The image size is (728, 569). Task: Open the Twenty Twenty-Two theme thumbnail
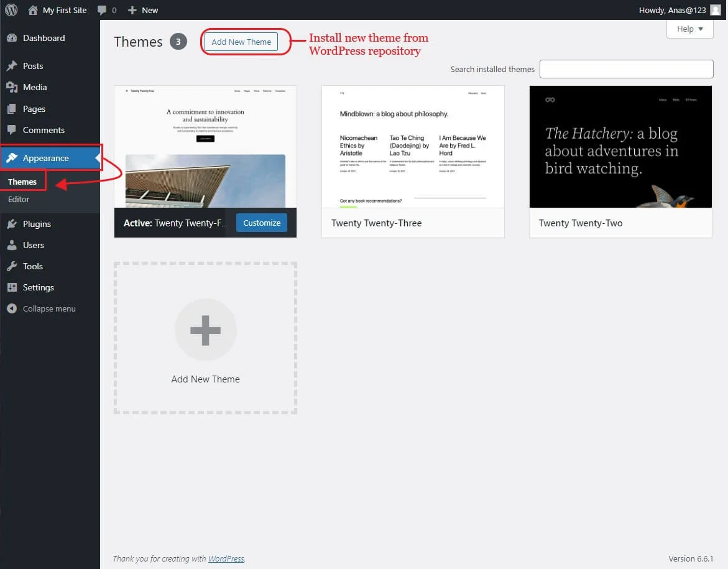tap(620, 147)
